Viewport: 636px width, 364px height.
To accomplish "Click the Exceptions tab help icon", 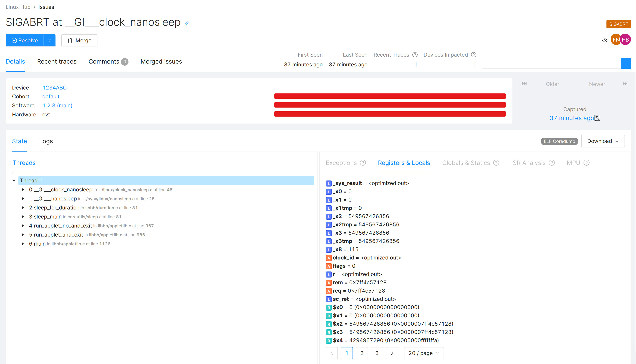I will (363, 163).
